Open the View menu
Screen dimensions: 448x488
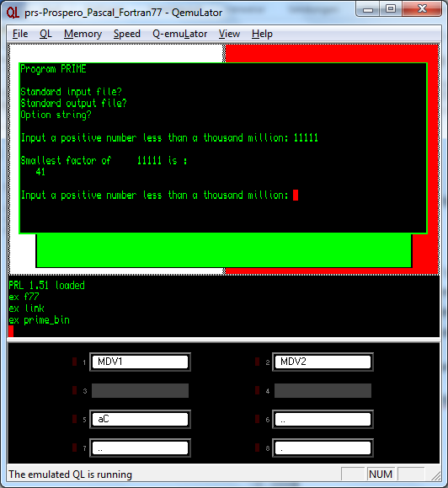[x=229, y=34]
